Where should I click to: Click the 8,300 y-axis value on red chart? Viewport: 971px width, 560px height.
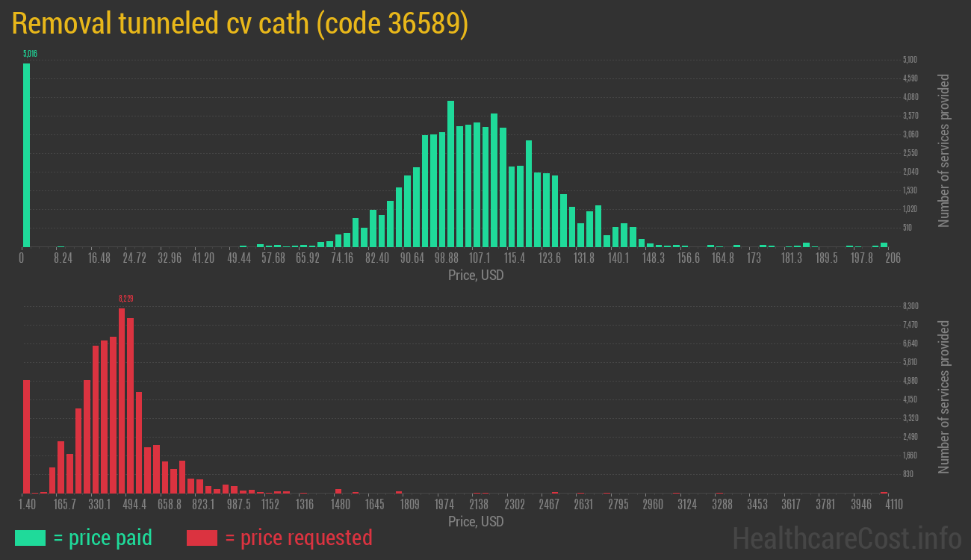(x=910, y=306)
